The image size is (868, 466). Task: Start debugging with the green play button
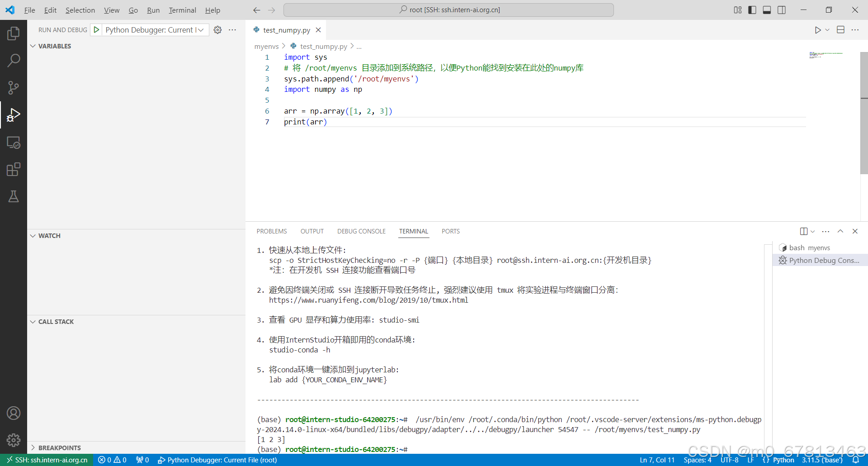point(96,30)
